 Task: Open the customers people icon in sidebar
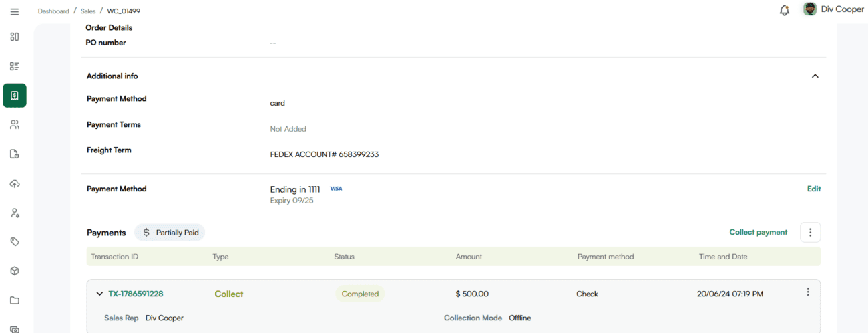point(15,124)
